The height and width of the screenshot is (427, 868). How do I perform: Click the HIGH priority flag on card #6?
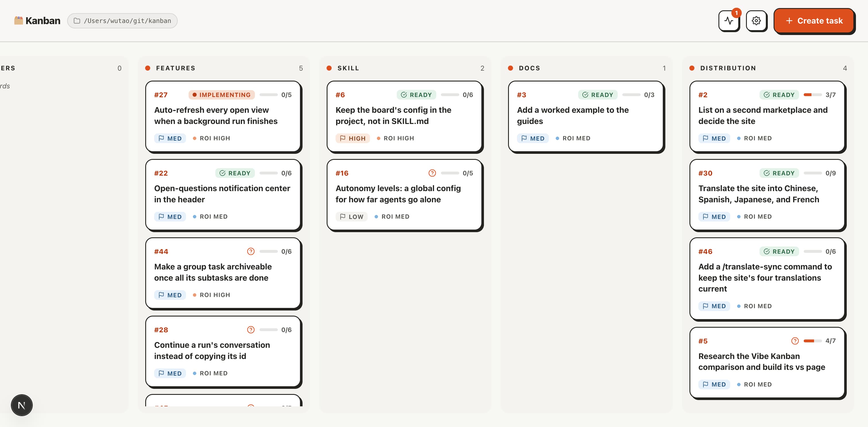coord(352,138)
